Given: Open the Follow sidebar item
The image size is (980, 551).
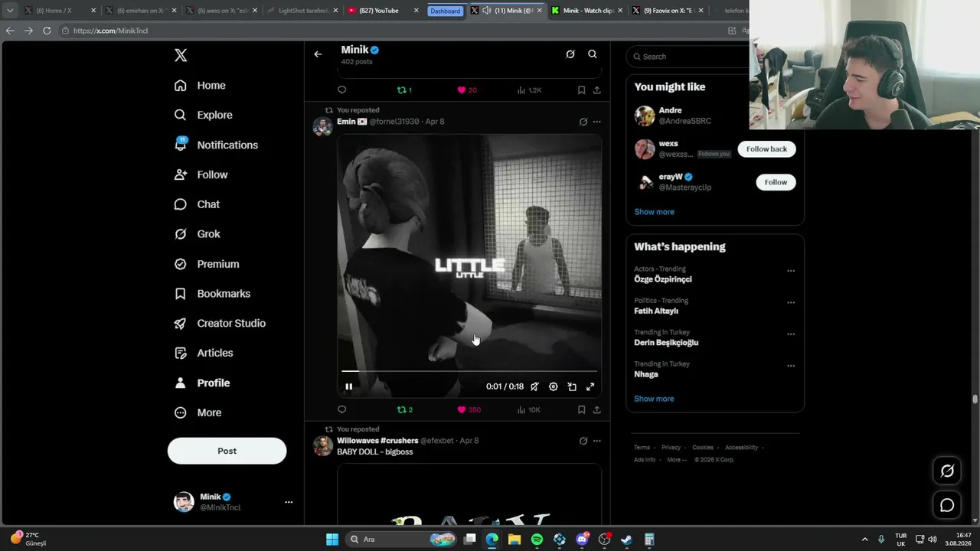Looking at the screenshot, I should [201, 174].
